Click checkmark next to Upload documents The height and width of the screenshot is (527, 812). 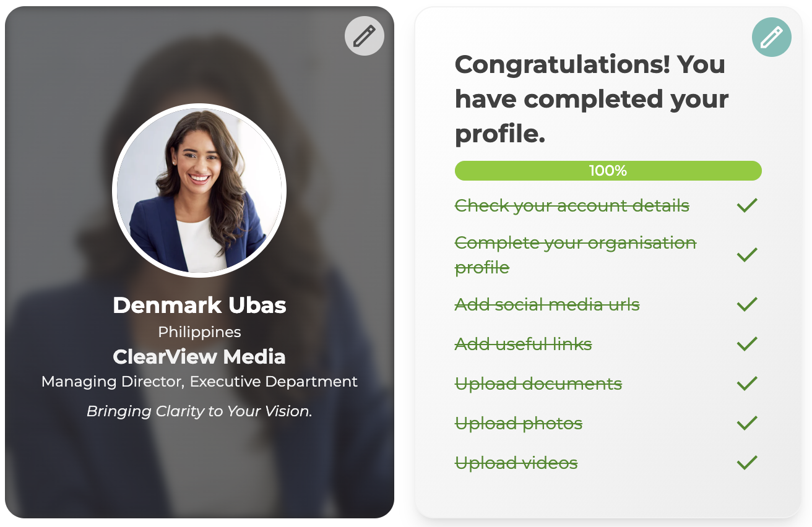pos(747,383)
